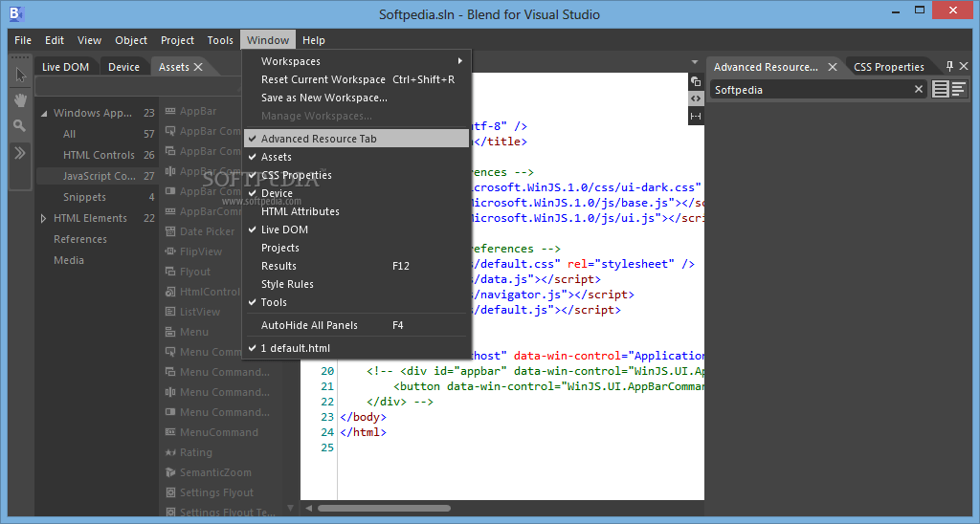Switch to the Live DOM tab
Image resolution: width=980 pixels, height=524 pixels.
pyautogui.click(x=66, y=67)
